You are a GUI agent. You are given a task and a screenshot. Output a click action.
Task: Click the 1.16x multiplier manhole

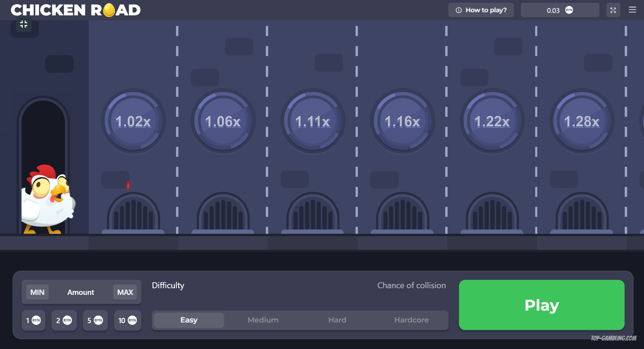click(402, 121)
